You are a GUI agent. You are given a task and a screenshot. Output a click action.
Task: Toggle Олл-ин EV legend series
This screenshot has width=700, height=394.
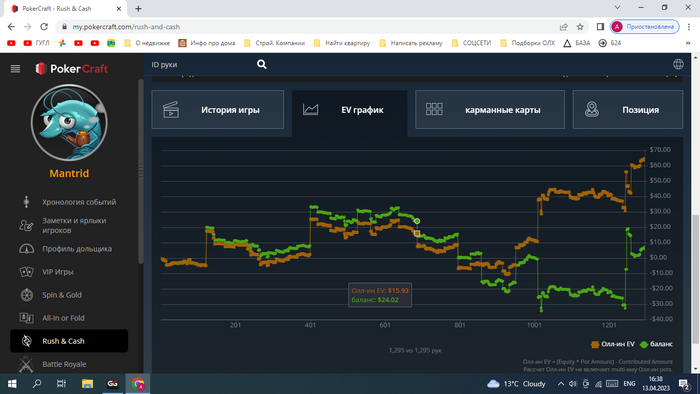pos(612,344)
